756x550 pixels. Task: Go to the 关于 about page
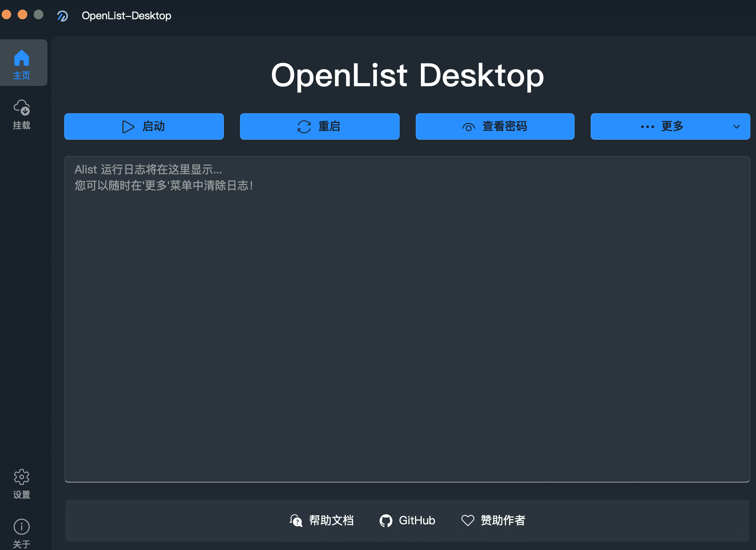(x=22, y=533)
